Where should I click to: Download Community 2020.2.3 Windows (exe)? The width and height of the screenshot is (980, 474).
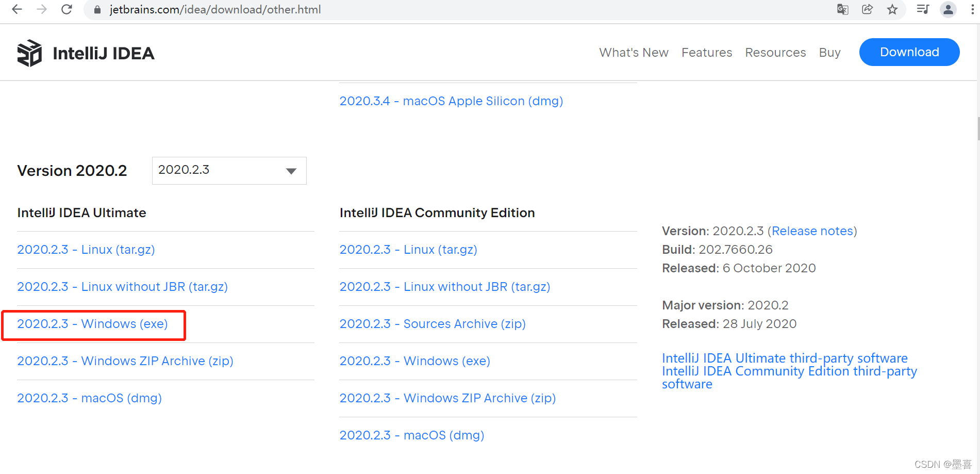[x=414, y=361]
